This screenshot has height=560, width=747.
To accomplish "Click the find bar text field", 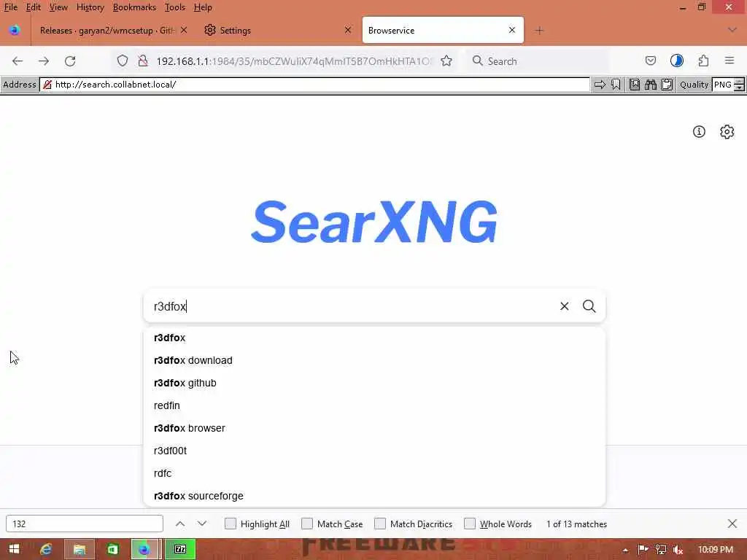I will 85,524.
